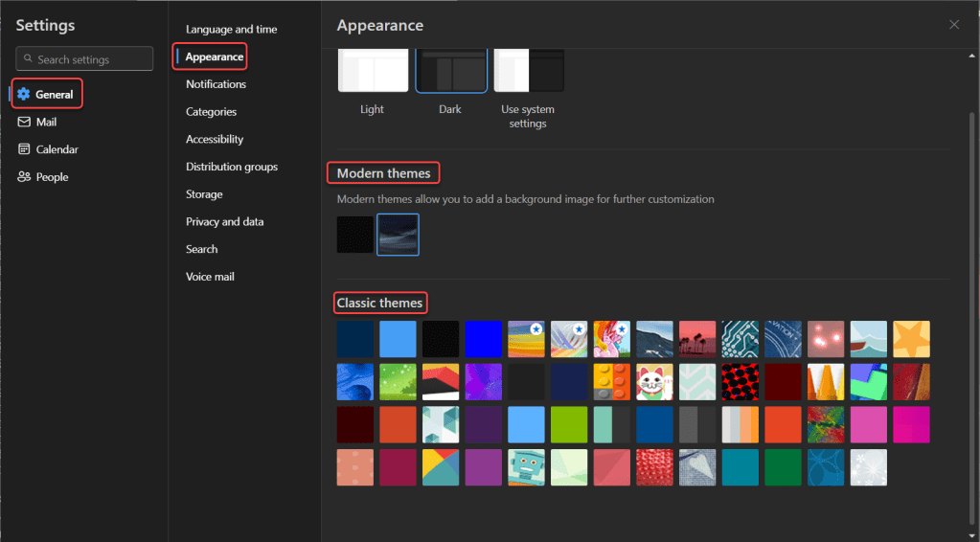Close the Settings dialog
The height and width of the screenshot is (542, 980).
(x=953, y=25)
